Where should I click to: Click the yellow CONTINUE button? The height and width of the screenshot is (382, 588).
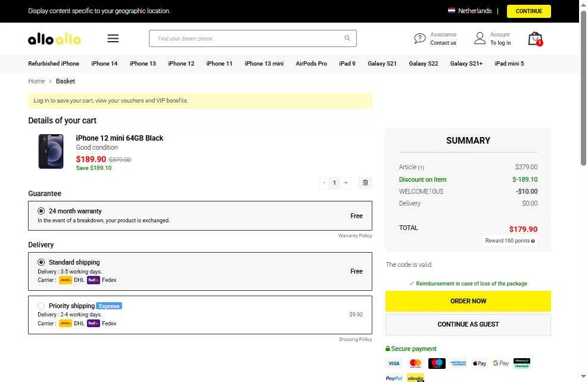click(x=529, y=11)
